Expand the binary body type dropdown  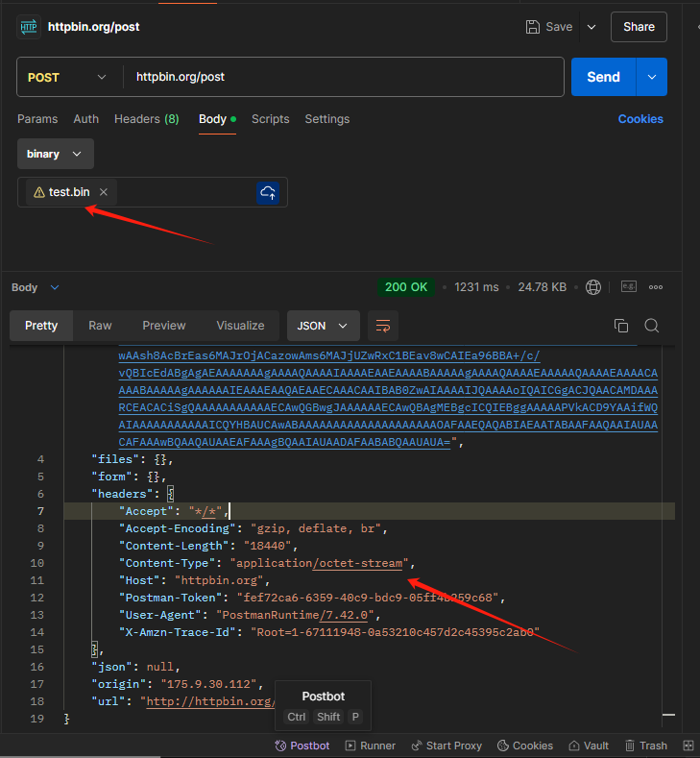55,154
